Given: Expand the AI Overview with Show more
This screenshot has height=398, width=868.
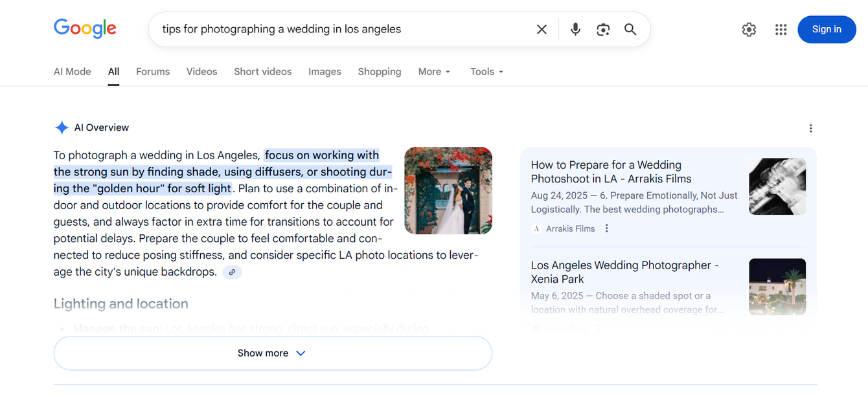Looking at the screenshot, I should [272, 353].
